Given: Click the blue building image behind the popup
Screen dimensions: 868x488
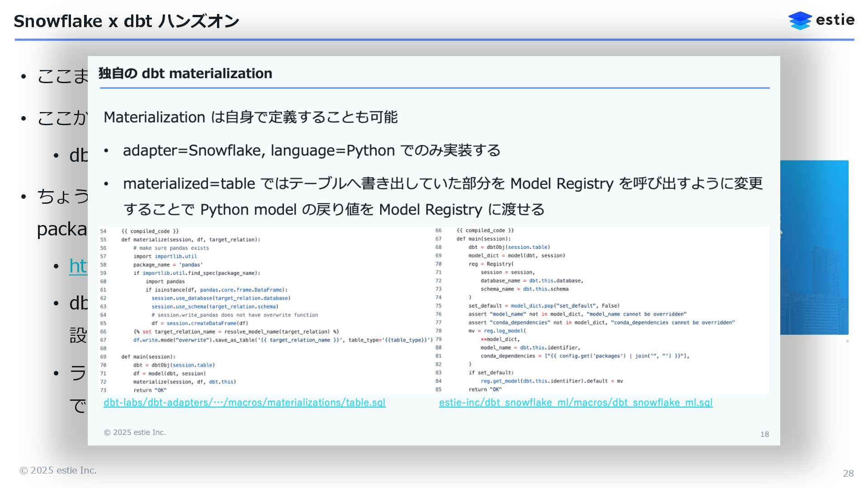Looking at the screenshot, I should coord(814,247).
